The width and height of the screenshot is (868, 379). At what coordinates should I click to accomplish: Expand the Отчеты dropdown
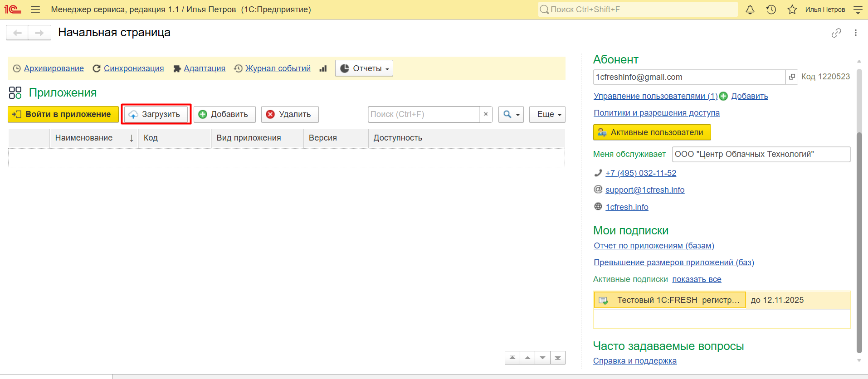364,68
